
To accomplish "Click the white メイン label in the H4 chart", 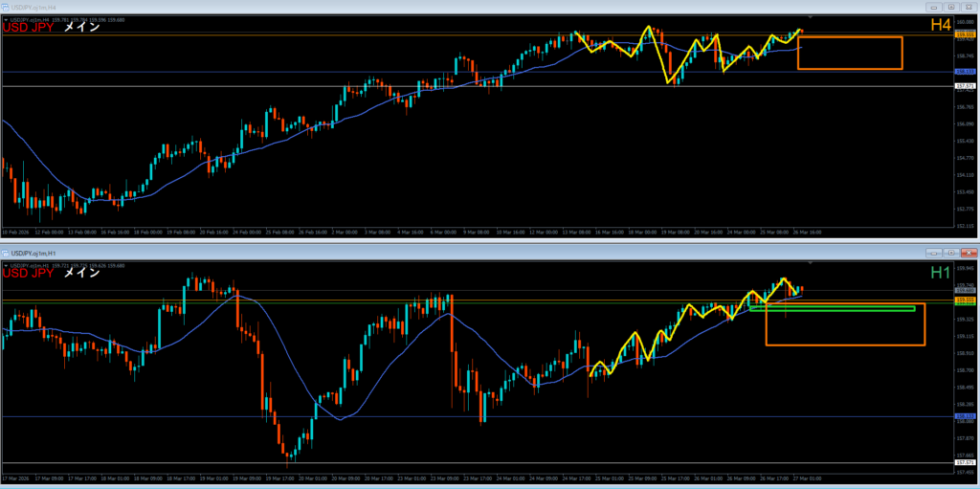I will 82,27.
